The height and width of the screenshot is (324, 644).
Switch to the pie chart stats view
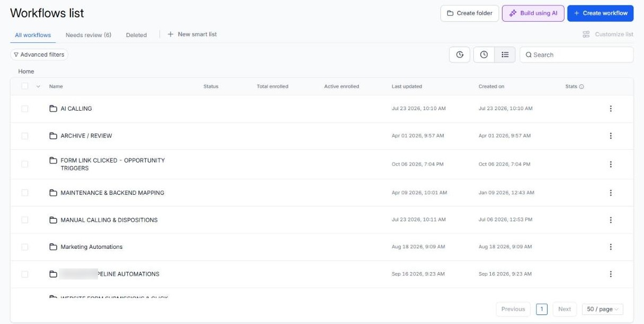click(x=460, y=55)
